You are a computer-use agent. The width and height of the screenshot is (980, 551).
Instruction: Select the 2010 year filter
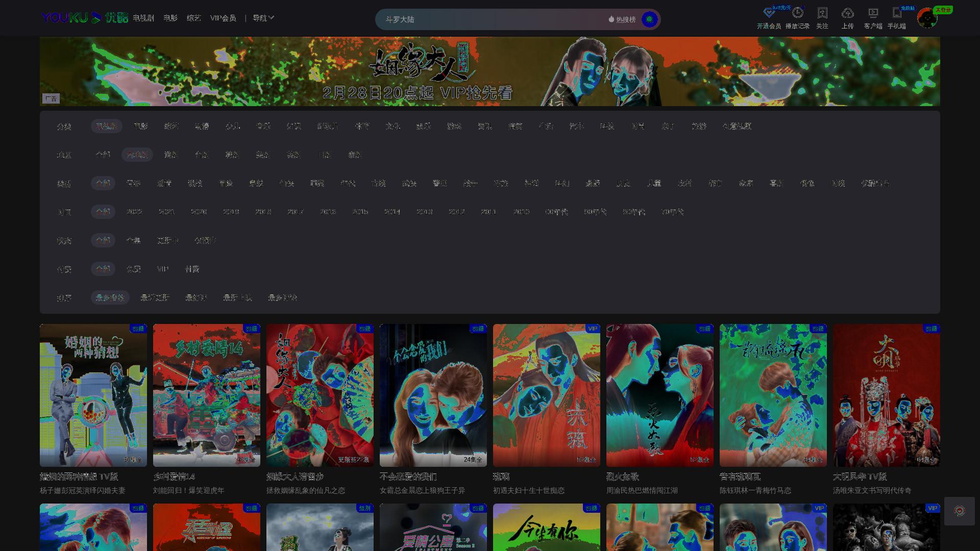click(x=521, y=212)
